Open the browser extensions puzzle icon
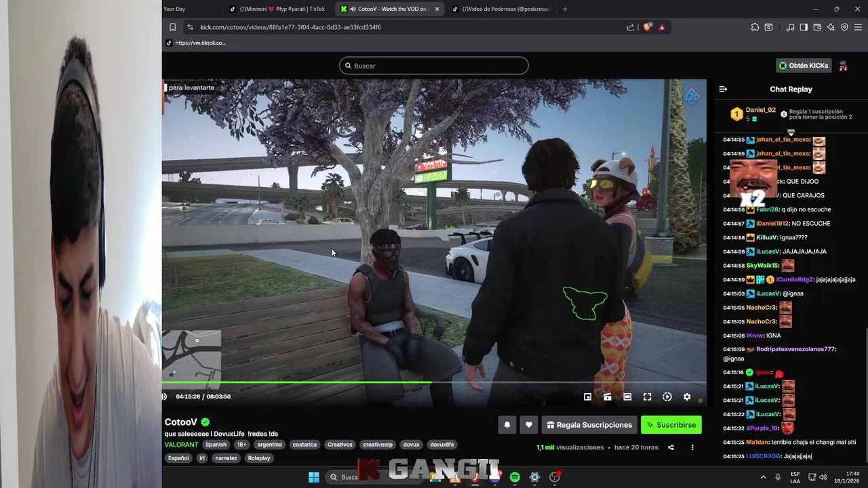This screenshot has width=868, height=488. click(x=755, y=27)
